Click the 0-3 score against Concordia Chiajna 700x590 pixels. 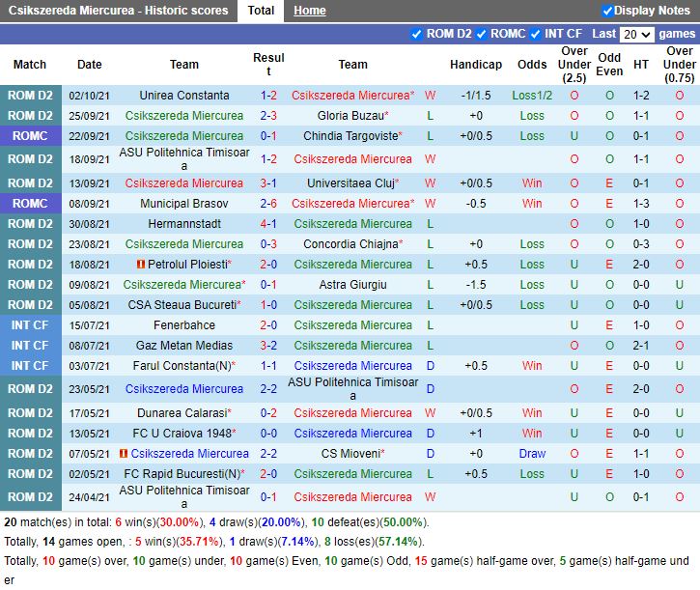[x=268, y=244]
